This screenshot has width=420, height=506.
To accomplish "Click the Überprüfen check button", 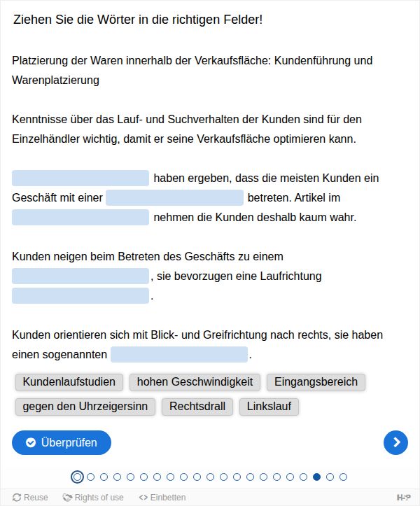I will (62, 442).
